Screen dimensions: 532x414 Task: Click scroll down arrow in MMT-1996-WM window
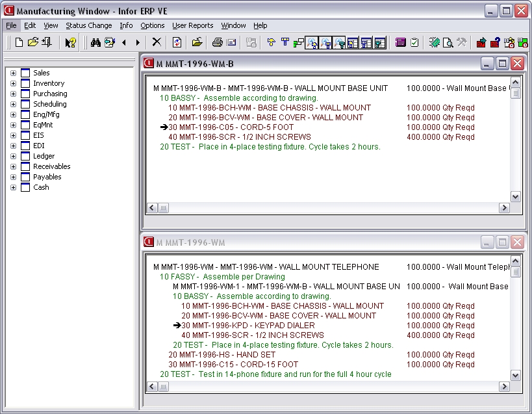pos(515,375)
